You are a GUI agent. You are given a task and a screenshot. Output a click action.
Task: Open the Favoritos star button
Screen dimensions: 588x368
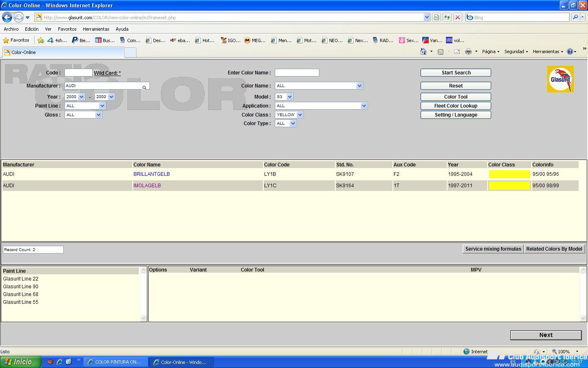point(16,40)
